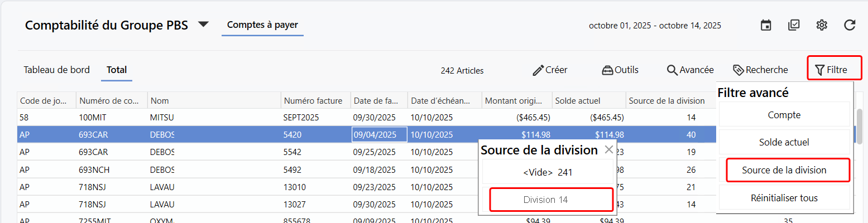Viewport: 868px width, 223px height.
Task: Click the checklist icon in the header
Action: pos(794,25)
